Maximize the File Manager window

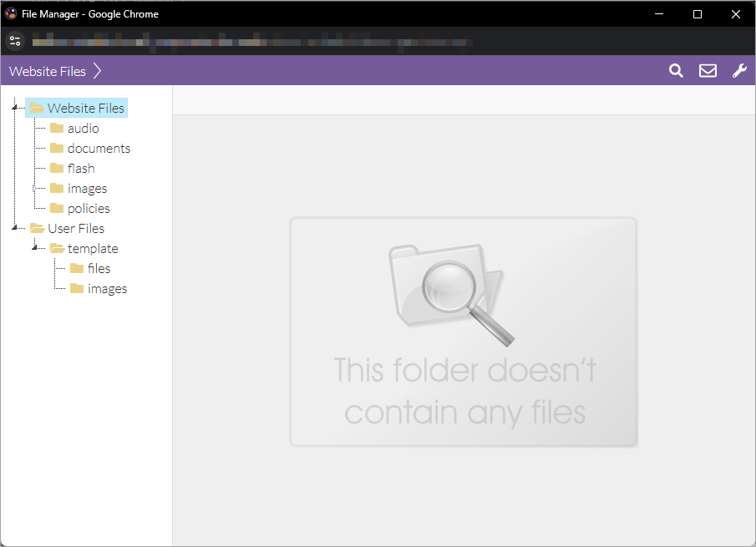click(x=698, y=14)
